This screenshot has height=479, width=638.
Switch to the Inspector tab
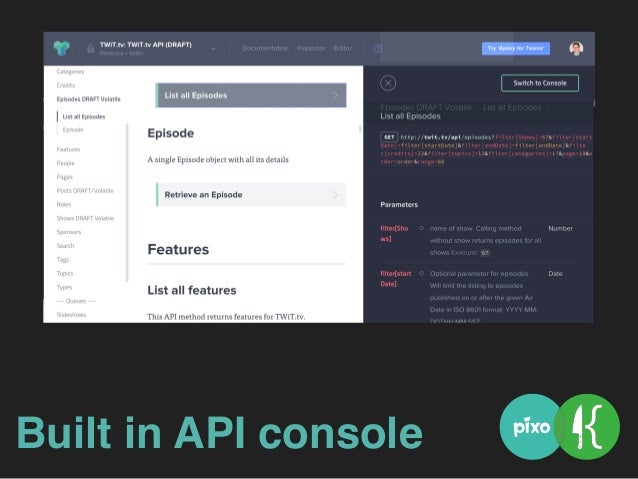coord(311,48)
